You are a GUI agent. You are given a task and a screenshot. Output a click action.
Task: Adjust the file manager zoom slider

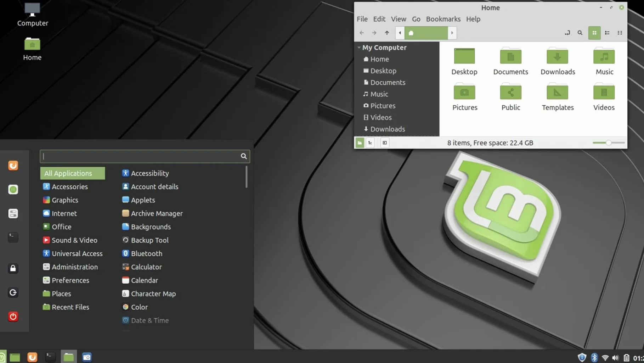click(609, 143)
